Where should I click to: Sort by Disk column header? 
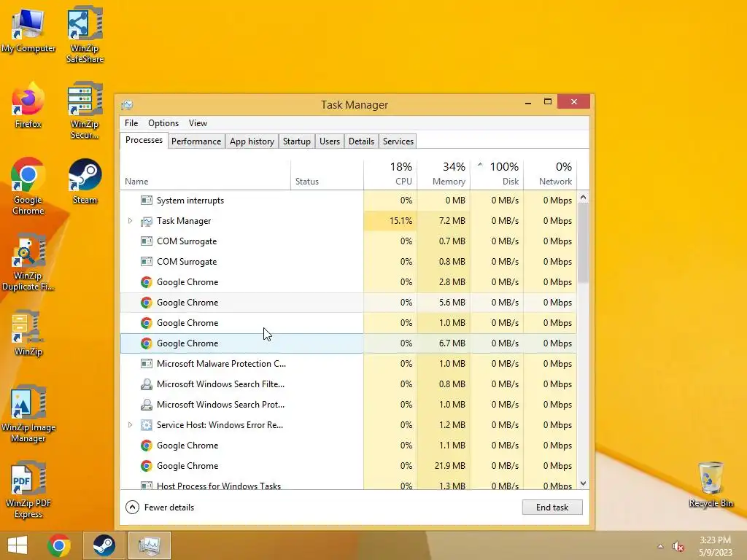coord(497,174)
